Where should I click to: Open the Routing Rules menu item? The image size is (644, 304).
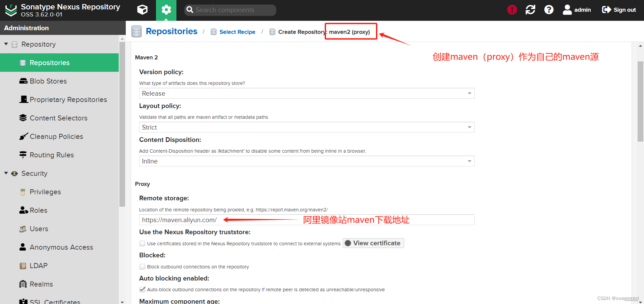(x=52, y=155)
